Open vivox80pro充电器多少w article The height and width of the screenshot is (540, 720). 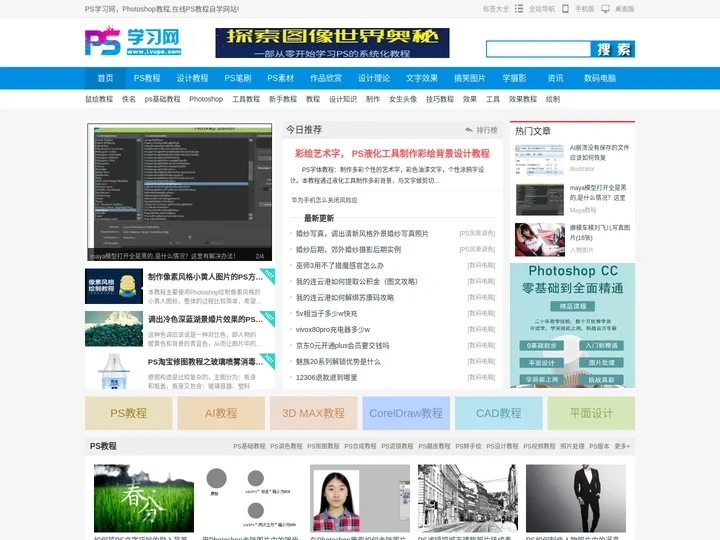333,330
